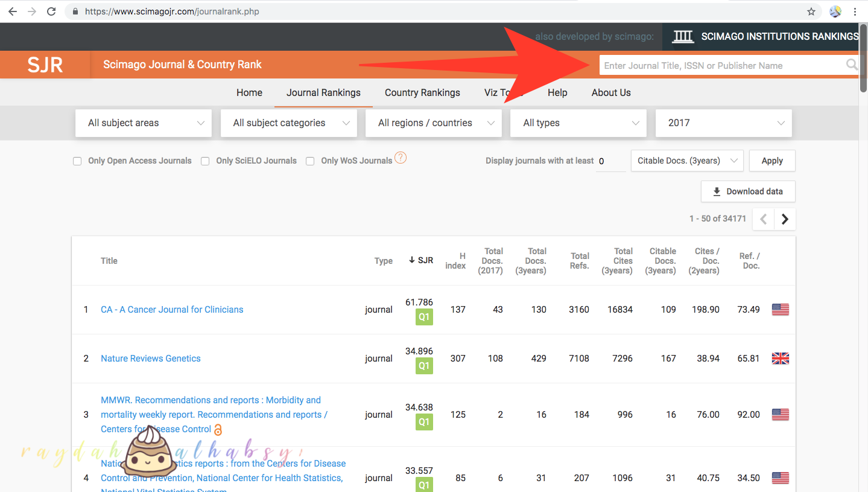Open All subject categories dropdown
Image resolution: width=868 pixels, height=492 pixels.
pyautogui.click(x=289, y=123)
